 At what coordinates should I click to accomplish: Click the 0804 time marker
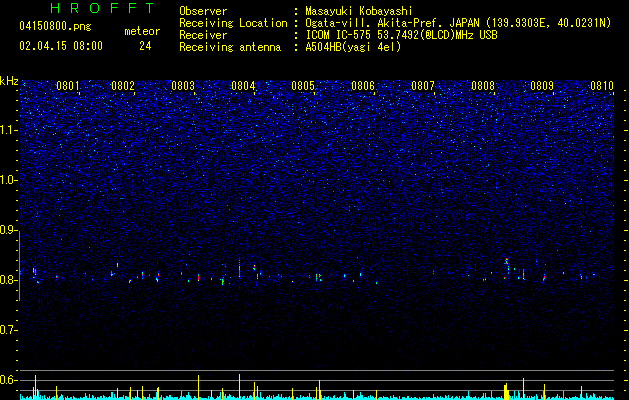243,86
